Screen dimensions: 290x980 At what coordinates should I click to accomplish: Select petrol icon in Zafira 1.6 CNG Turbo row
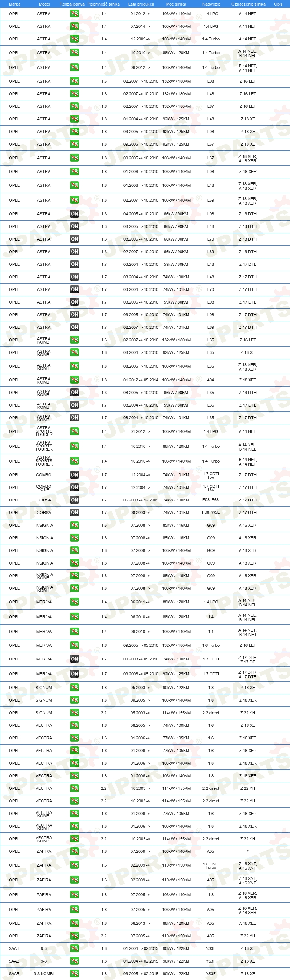[x=75, y=865]
